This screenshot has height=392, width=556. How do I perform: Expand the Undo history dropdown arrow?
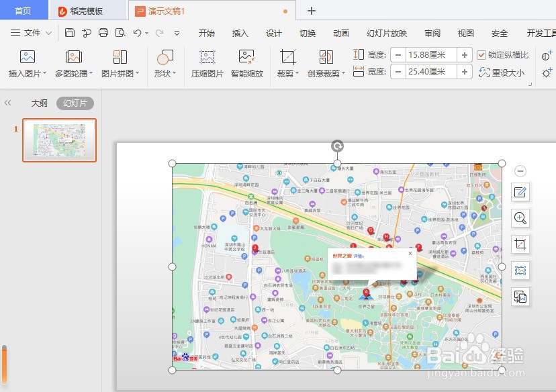pos(146,34)
